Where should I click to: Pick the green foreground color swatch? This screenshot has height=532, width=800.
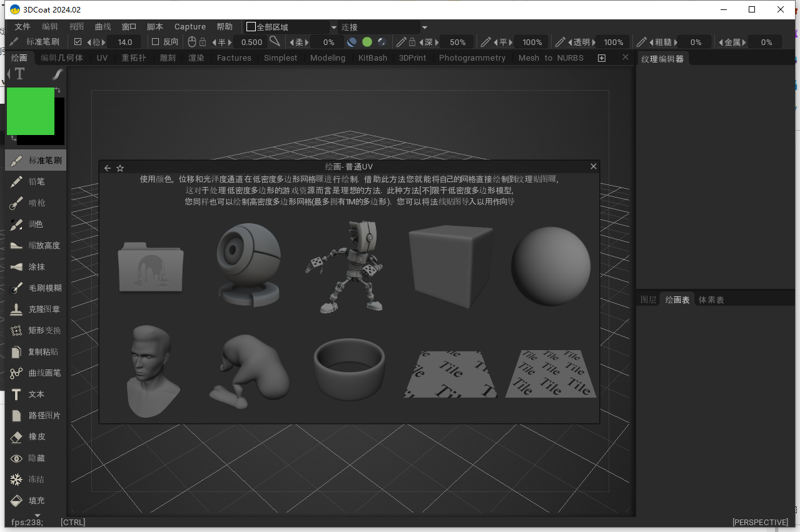(31, 111)
